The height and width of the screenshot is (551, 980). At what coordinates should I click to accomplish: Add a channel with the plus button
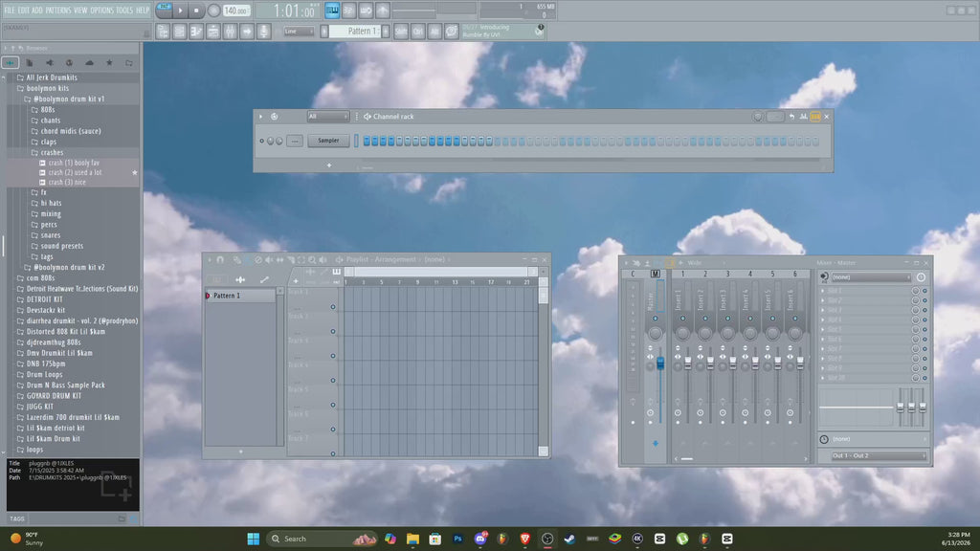[x=329, y=165]
